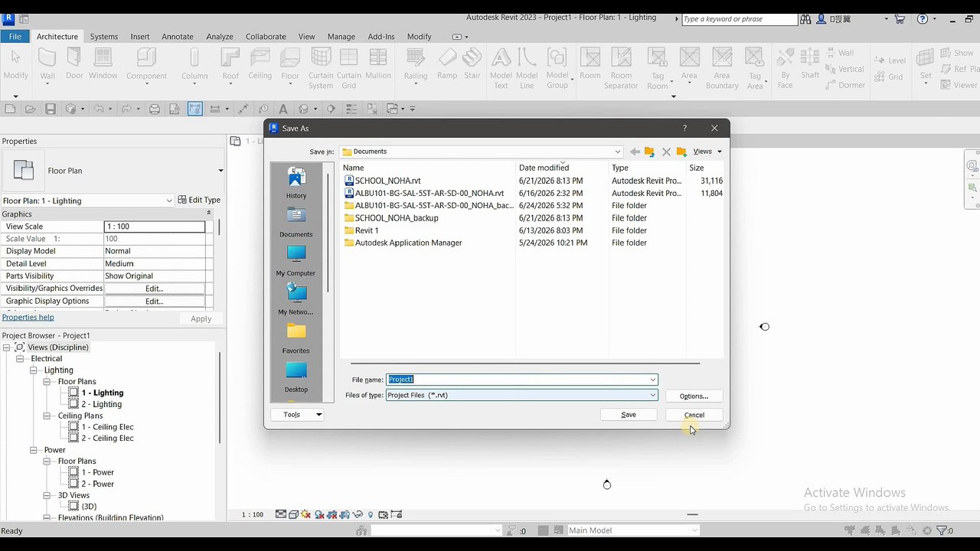Screen dimensions: 980x551
Task: Click the View Scale value field 1 : 100
Action: point(155,227)
